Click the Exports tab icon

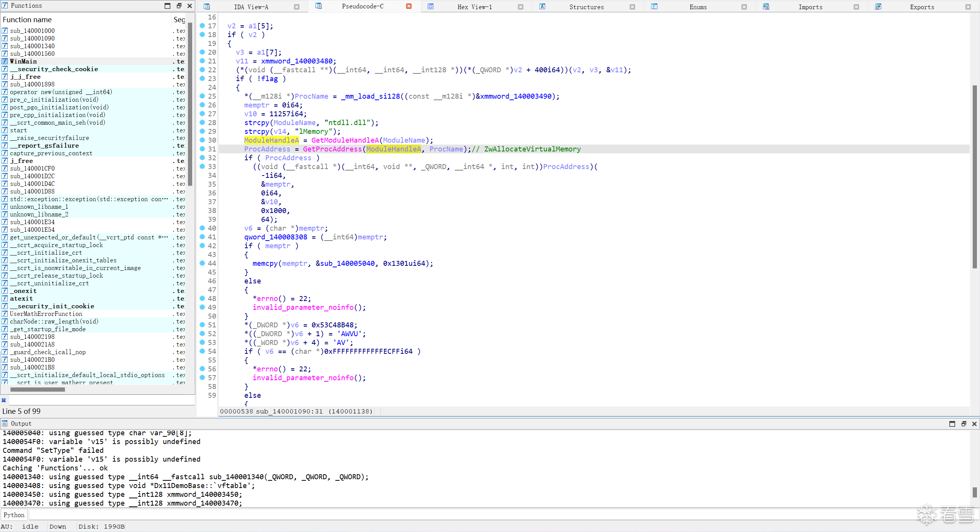tap(878, 7)
